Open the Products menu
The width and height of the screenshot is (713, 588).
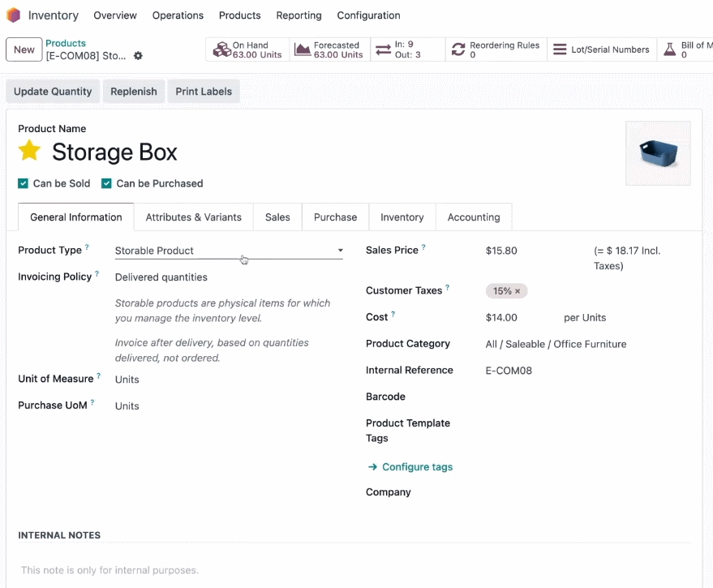coord(239,15)
